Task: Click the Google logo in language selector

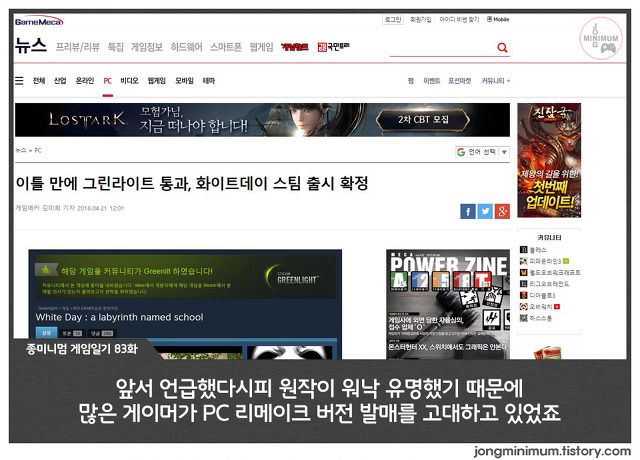Action: tap(461, 152)
